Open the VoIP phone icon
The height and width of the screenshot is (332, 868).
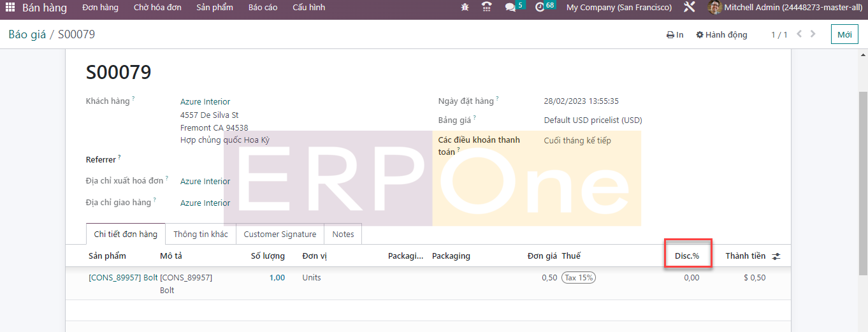coord(487,8)
